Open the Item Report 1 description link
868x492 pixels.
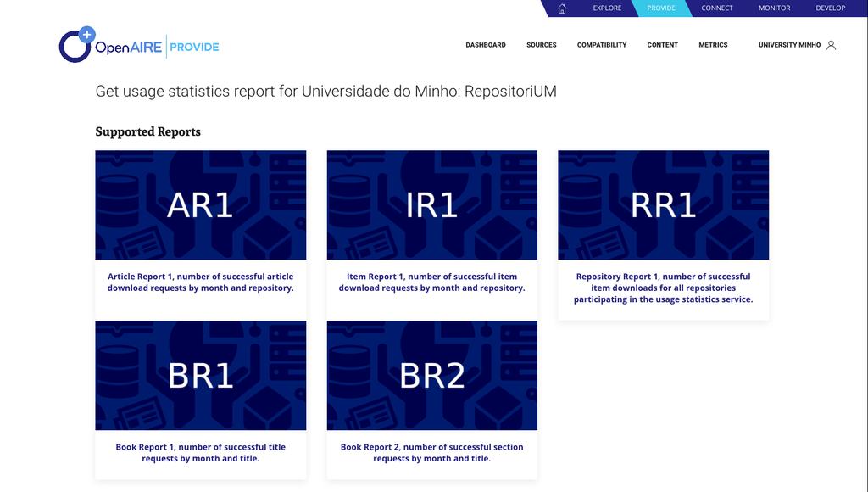[431, 282]
